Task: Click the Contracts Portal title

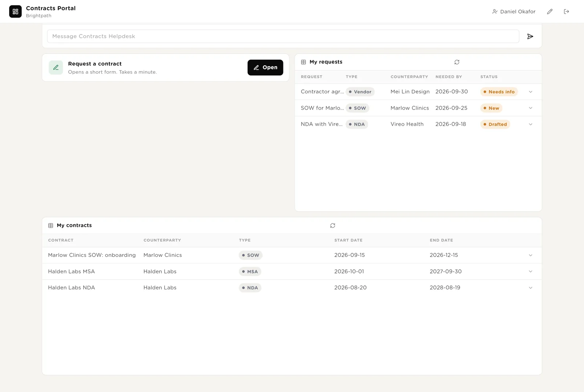Action: click(51, 8)
